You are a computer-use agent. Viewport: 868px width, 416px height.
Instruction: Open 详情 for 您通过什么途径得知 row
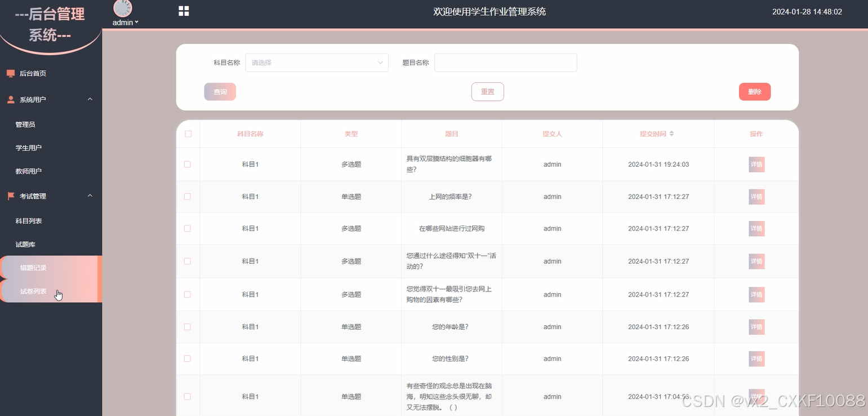coord(756,261)
